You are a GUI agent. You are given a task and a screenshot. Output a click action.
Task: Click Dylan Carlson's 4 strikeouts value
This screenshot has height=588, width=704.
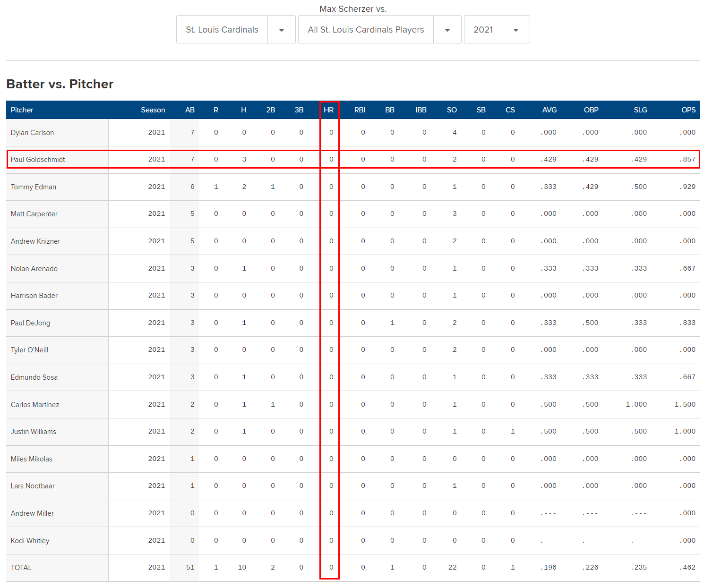click(455, 132)
